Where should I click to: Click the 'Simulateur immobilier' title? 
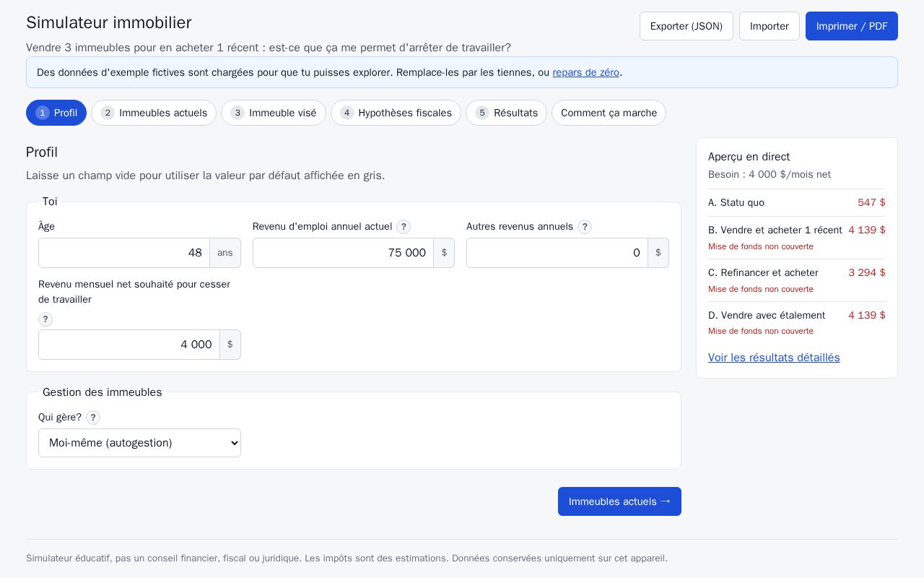point(109,22)
